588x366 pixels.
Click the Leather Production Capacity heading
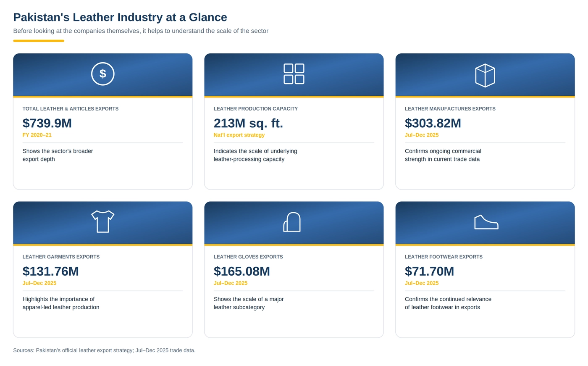pyautogui.click(x=255, y=109)
